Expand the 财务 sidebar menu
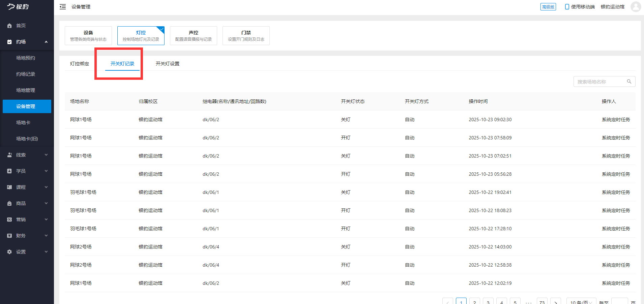Image resolution: width=644 pixels, height=304 pixels. tap(46, 236)
